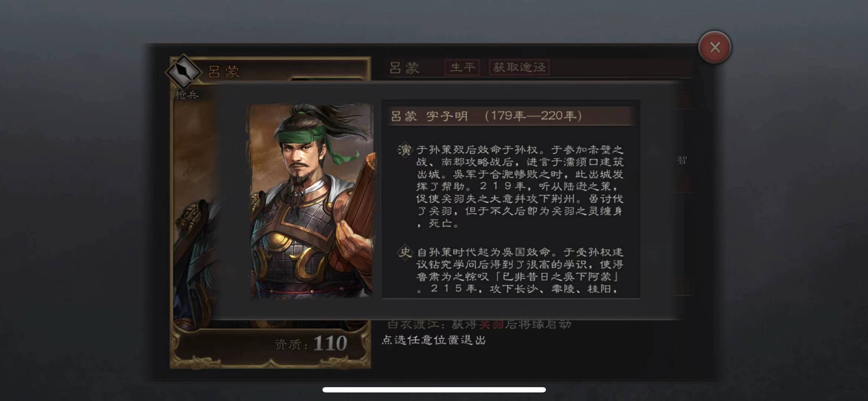This screenshot has width=868, height=401.
Task: Open the 生平 biography tab
Action: (462, 68)
